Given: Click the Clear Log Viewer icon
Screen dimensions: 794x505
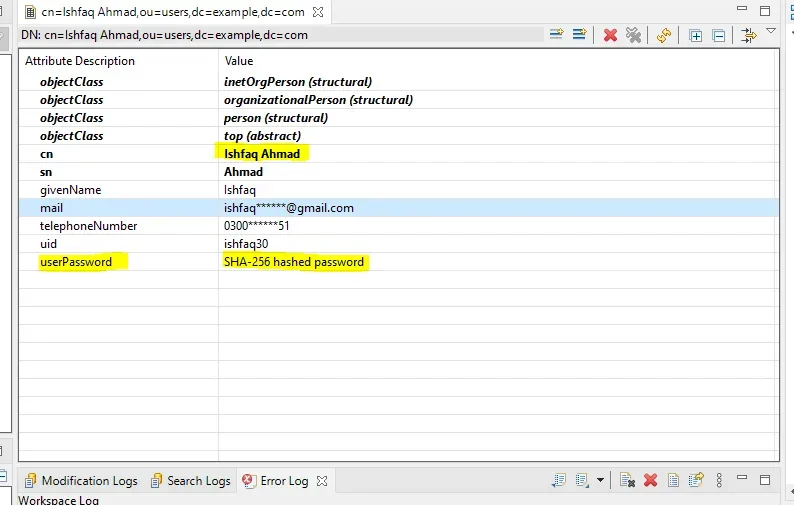Looking at the screenshot, I should pyautogui.click(x=627, y=480).
